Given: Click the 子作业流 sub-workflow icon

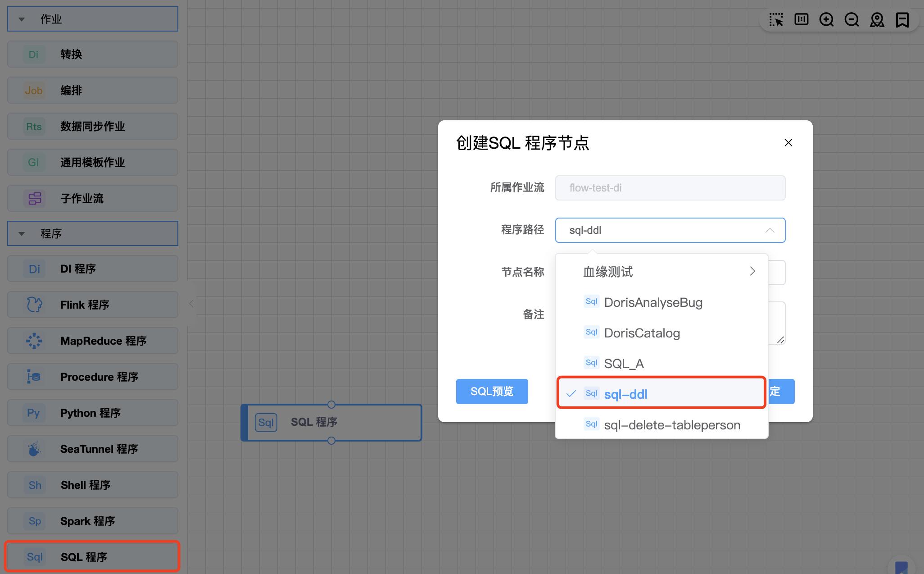Looking at the screenshot, I should (x=34, y=198).
